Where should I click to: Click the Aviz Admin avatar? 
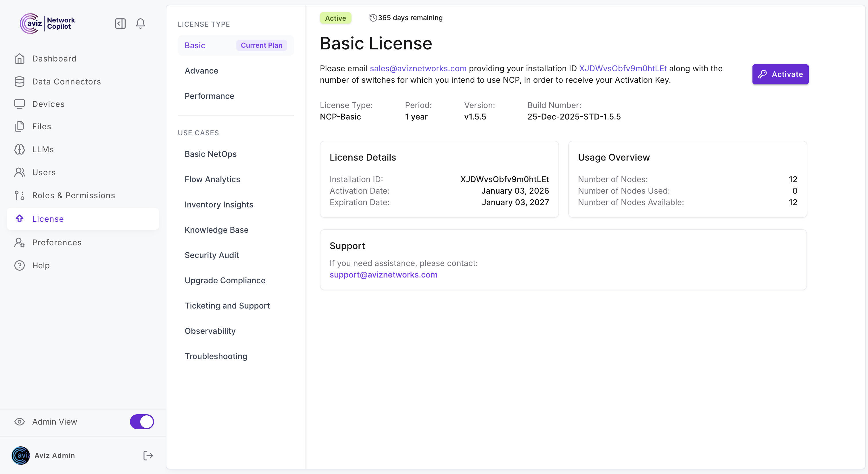[21, 456]
